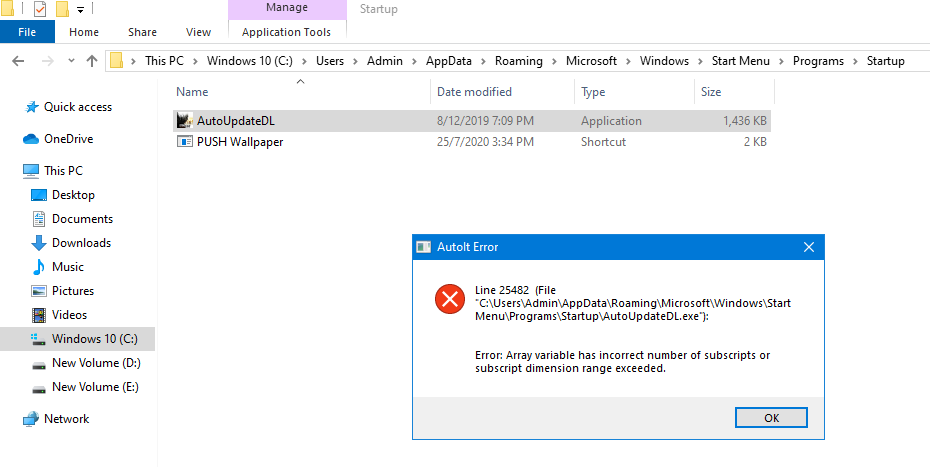Screen dimensions: 930x467
Task: Open Start Menu breadcrumb segment
Action: (741, 61)
